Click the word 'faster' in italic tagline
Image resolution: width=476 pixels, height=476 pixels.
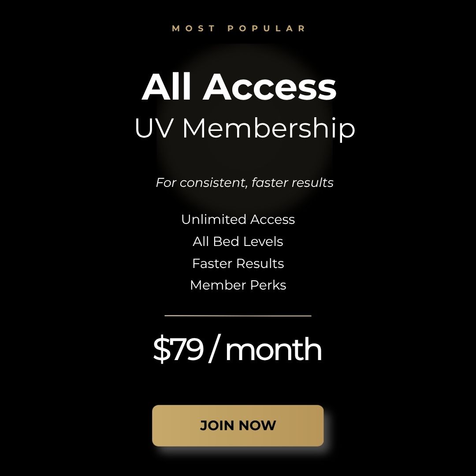pos(269,182)
